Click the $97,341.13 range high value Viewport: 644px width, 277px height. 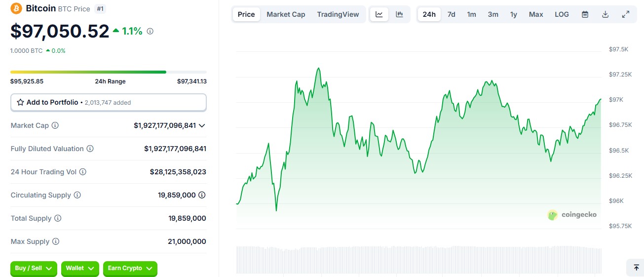192,81
